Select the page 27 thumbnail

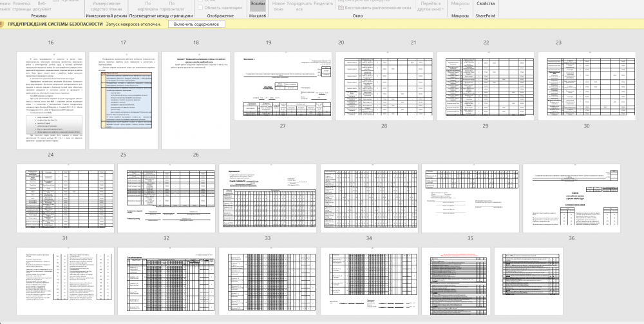283,86
